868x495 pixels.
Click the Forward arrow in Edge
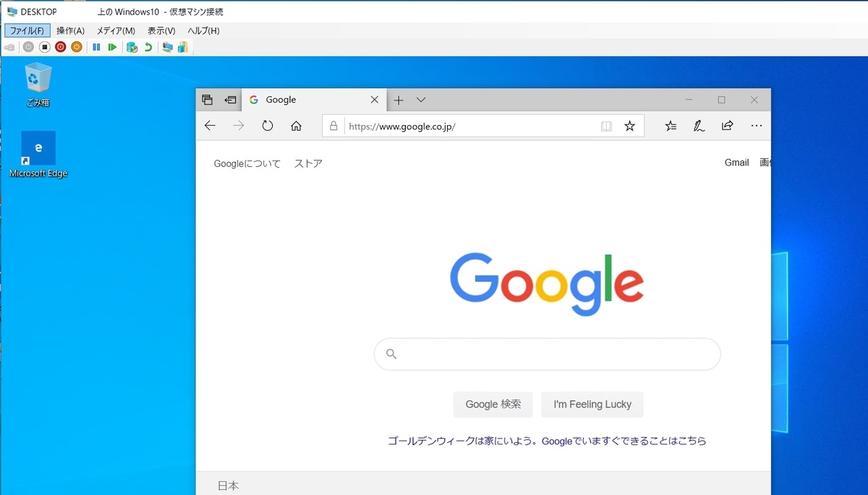[239, 126]
